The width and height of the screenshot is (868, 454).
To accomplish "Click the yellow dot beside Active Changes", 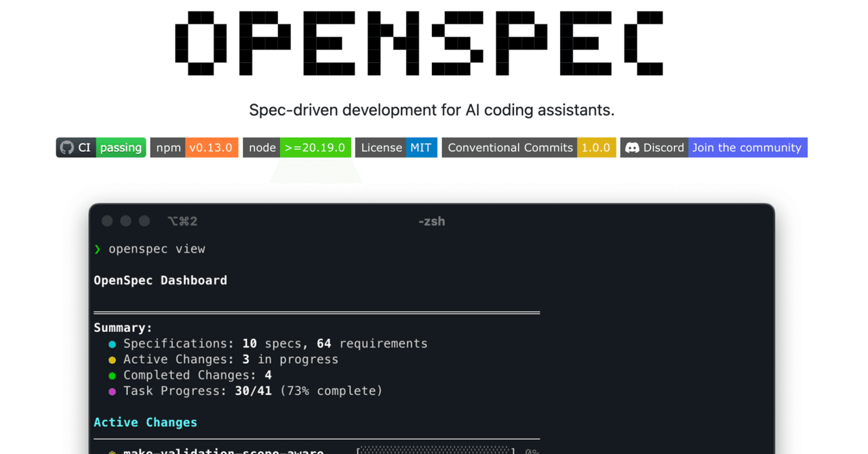I will 112,360.
